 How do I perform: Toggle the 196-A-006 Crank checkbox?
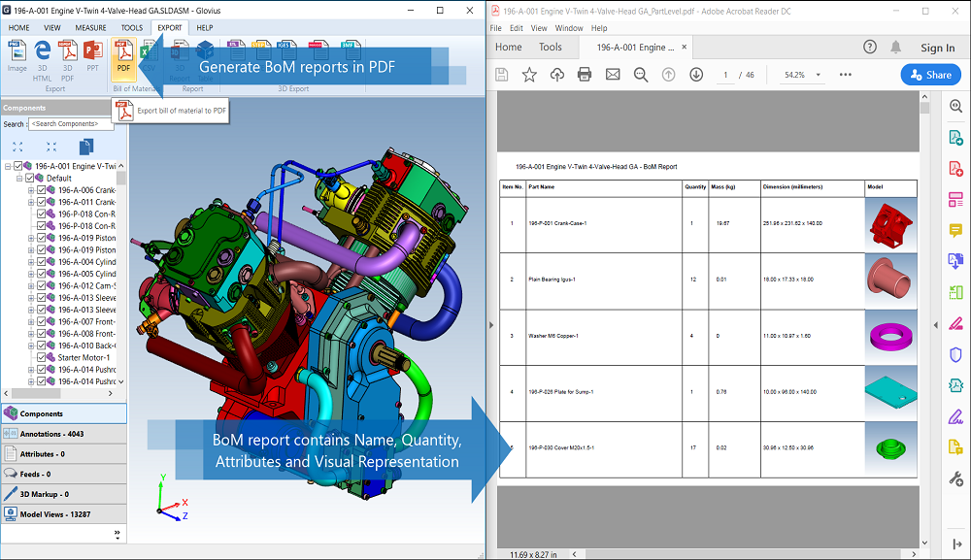point(42,190)
